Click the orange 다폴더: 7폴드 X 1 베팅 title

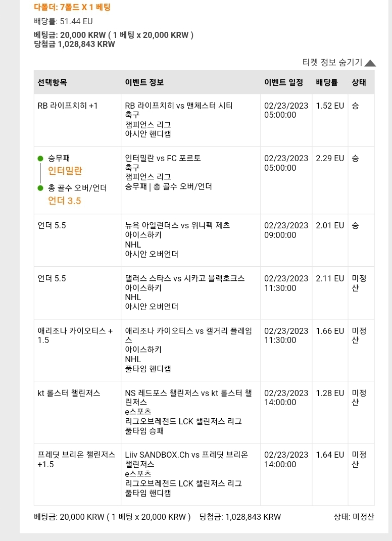click(72, 7)
